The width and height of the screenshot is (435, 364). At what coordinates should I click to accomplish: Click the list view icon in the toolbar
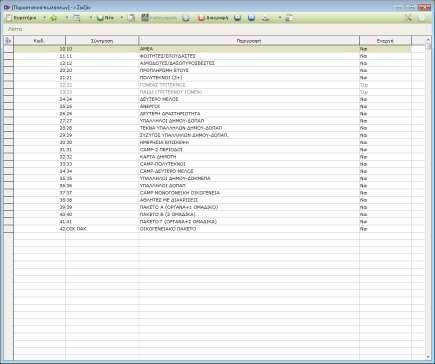77,18
